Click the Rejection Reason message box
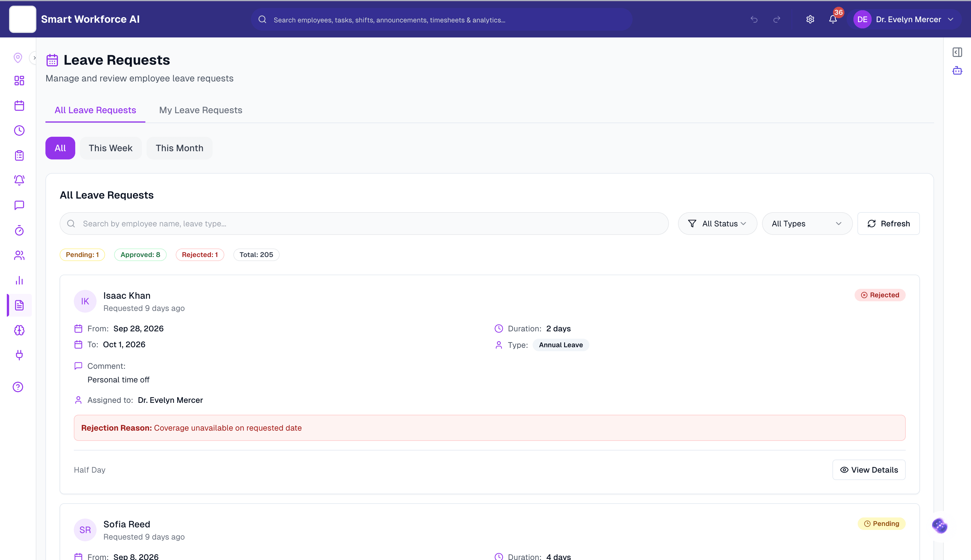971x560 pixels. [x=489, y=428]
